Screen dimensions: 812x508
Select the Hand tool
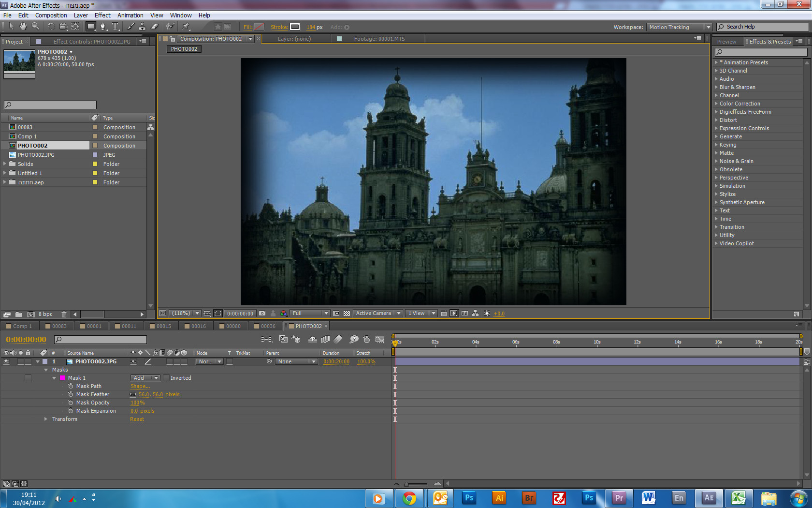[x=23, y=27]
